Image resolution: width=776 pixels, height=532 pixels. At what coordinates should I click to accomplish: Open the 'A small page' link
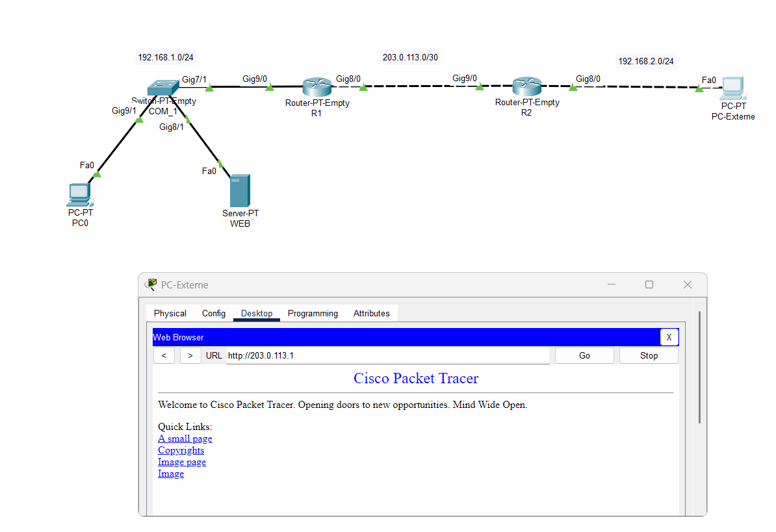[x=185, y=438]
